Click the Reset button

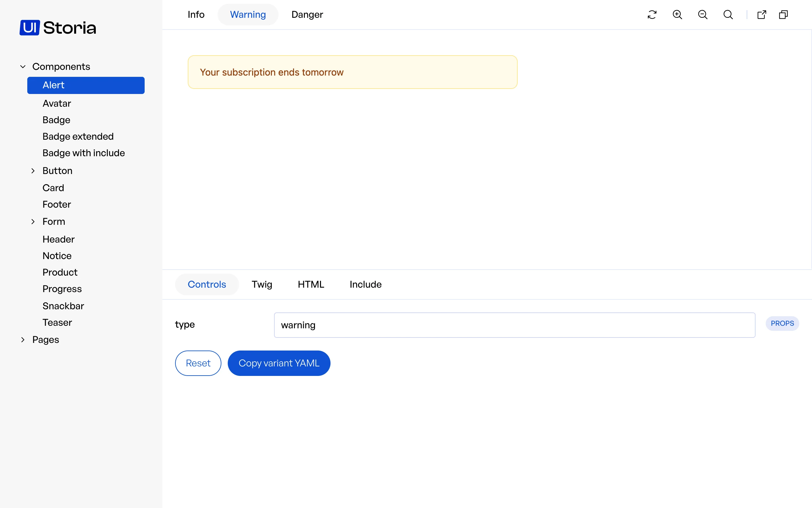[198, 363]
